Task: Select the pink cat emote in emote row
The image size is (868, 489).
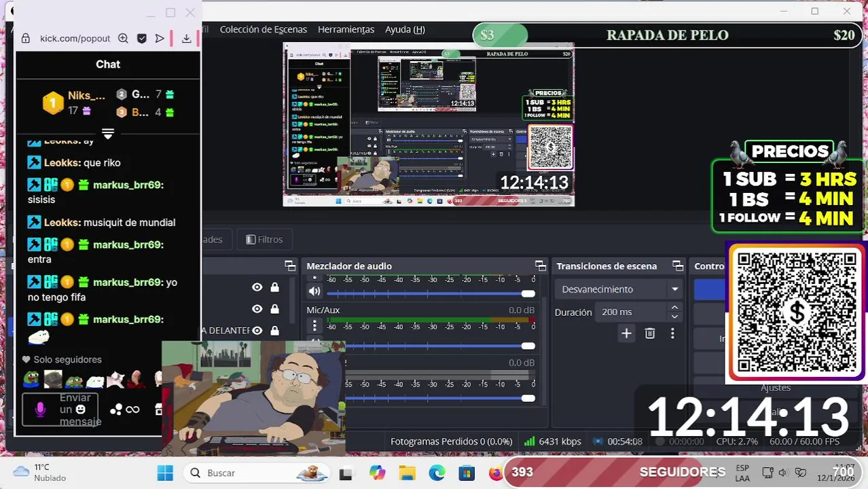Action: [x=116, y=379]
